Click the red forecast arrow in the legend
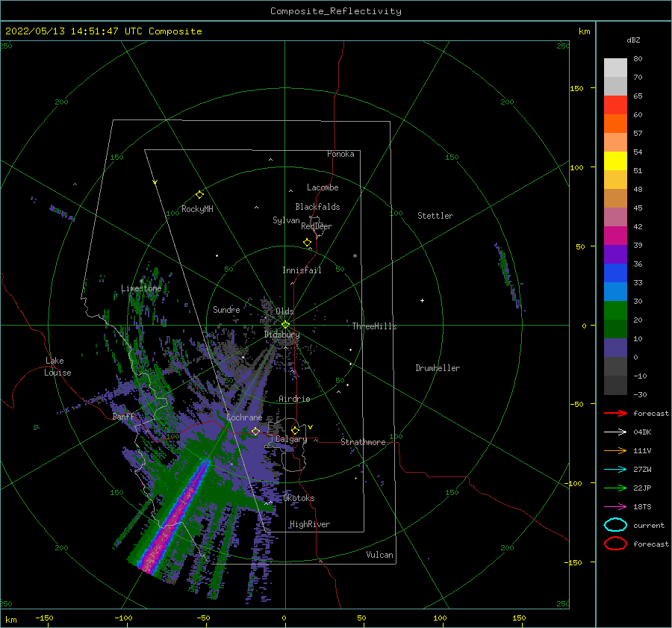The height and width of the screenshot is (628, 672). (615, 413)
